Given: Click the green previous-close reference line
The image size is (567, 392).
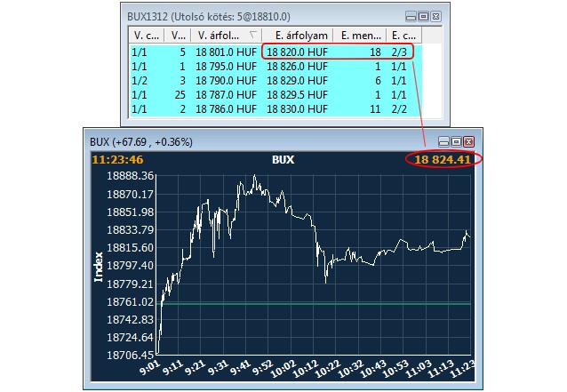Looking at the screenshot, I should (x=315, y=304).
